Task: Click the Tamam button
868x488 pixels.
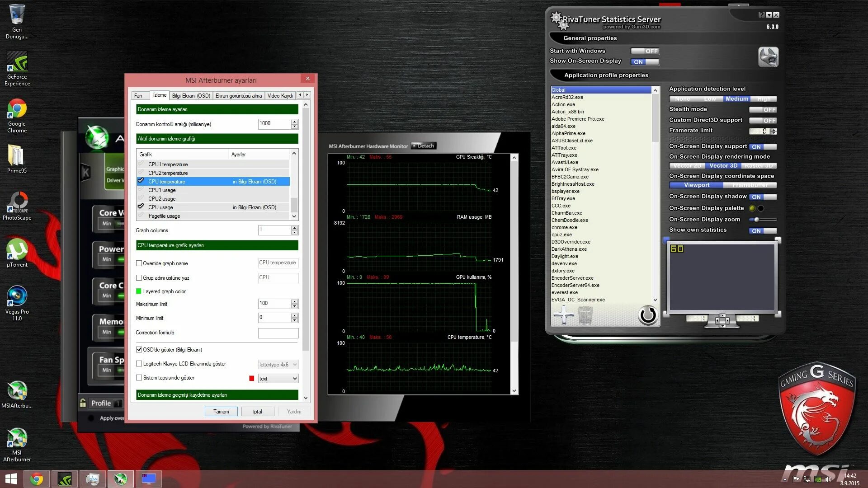Action: coord(221,412)
